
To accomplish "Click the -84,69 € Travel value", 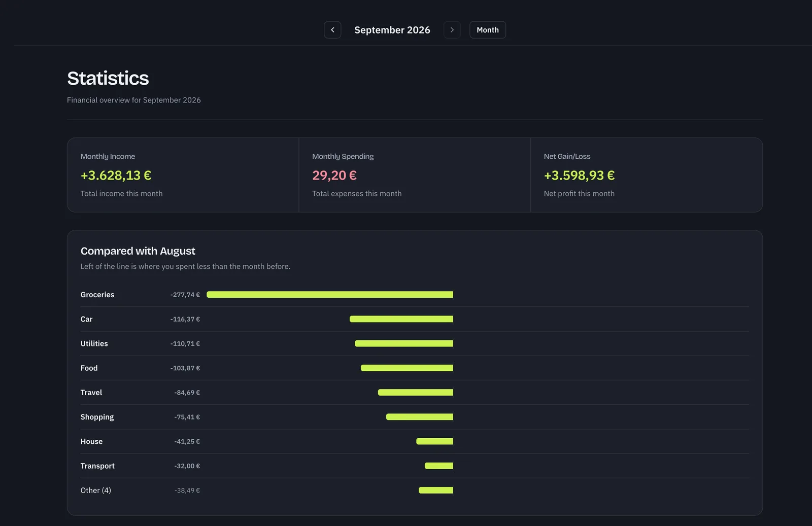I will pyautogui.click(x=187, y=392).
